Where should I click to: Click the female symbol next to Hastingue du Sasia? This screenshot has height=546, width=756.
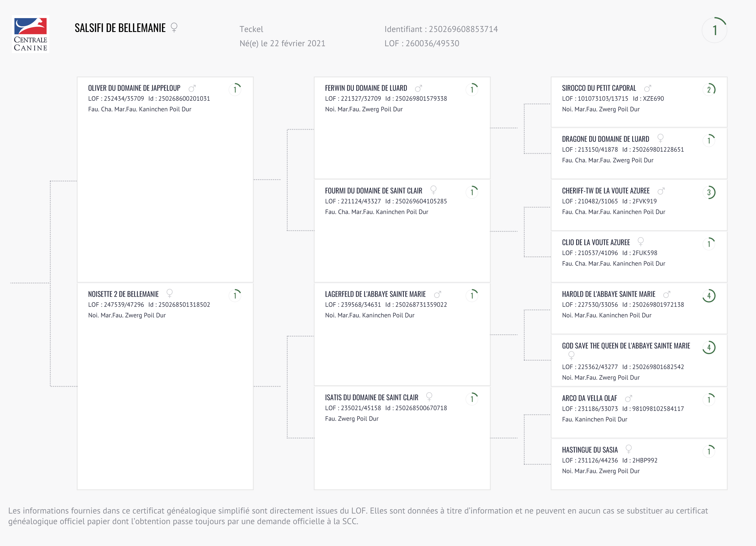coord(628,449)
